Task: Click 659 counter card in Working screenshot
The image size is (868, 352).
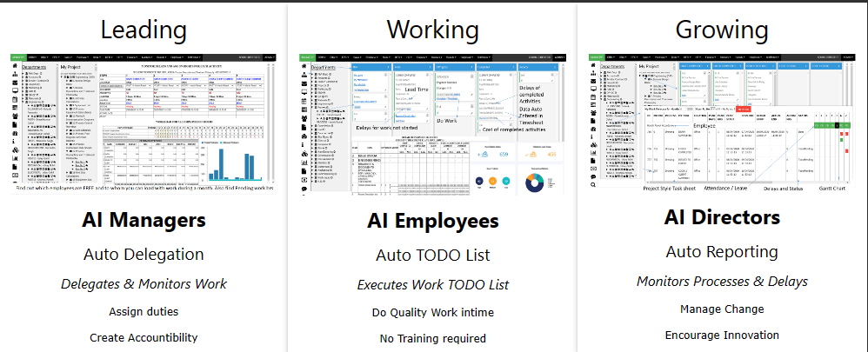Action: 492,153
